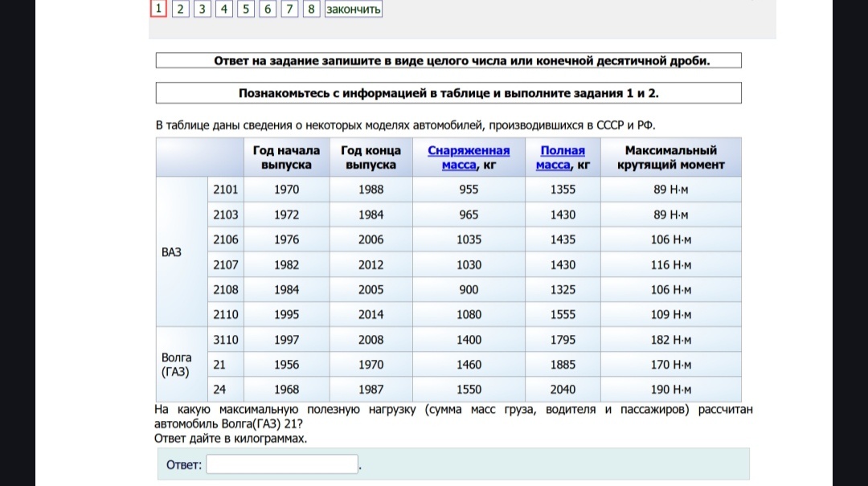Click model cell '2108'
Viewport: 868px width, 486px height.
[x=226, y=289]
